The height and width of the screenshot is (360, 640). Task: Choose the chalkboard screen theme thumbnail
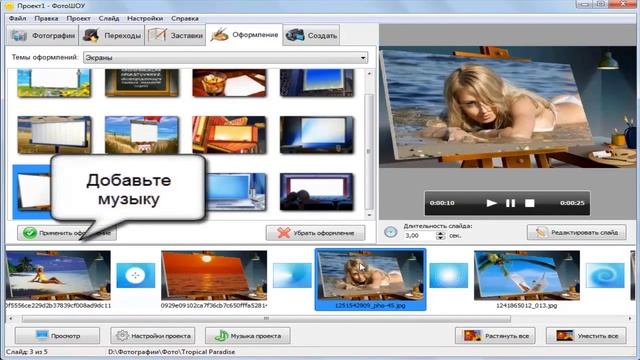click(142, 82)
